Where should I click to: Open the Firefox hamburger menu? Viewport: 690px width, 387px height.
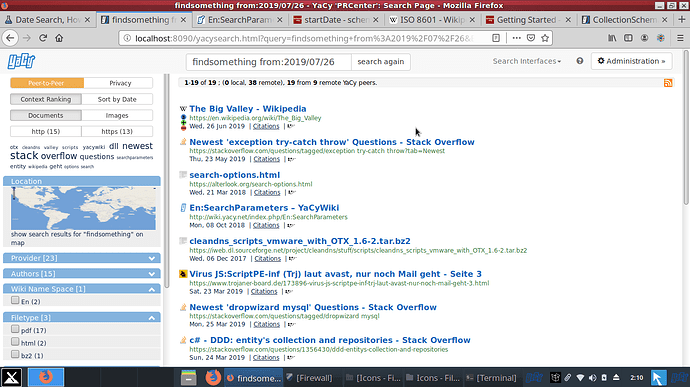[x=680, y=38]
